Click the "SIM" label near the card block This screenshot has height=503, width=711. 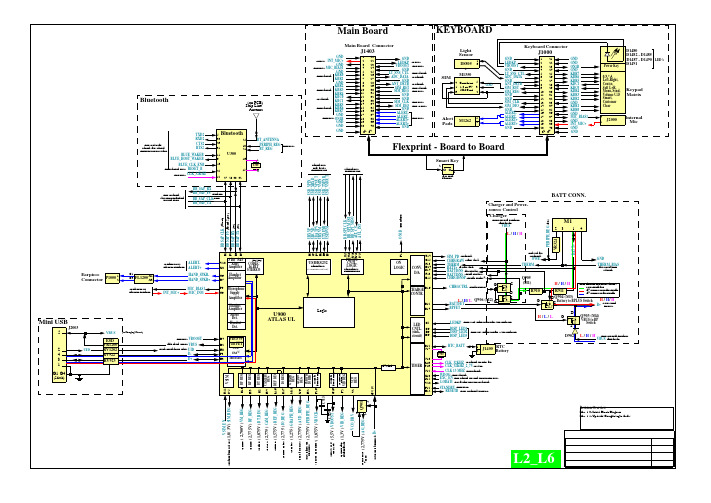click(x=446, y=78)
